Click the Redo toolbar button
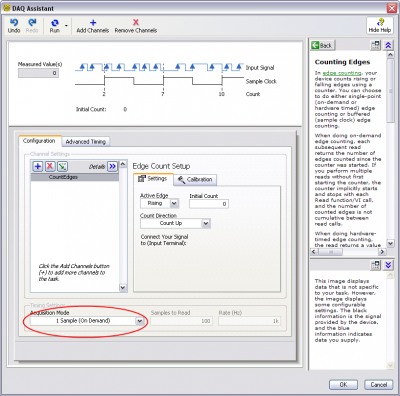The width and height of the screenshot is (400, 396). coord(32,26)
